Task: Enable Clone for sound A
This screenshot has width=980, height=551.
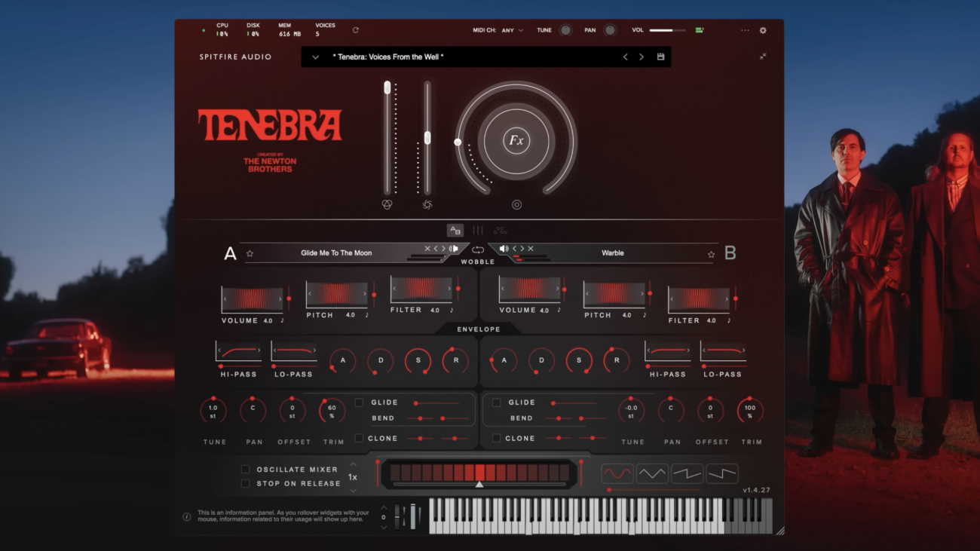Action: coord(359,438)
